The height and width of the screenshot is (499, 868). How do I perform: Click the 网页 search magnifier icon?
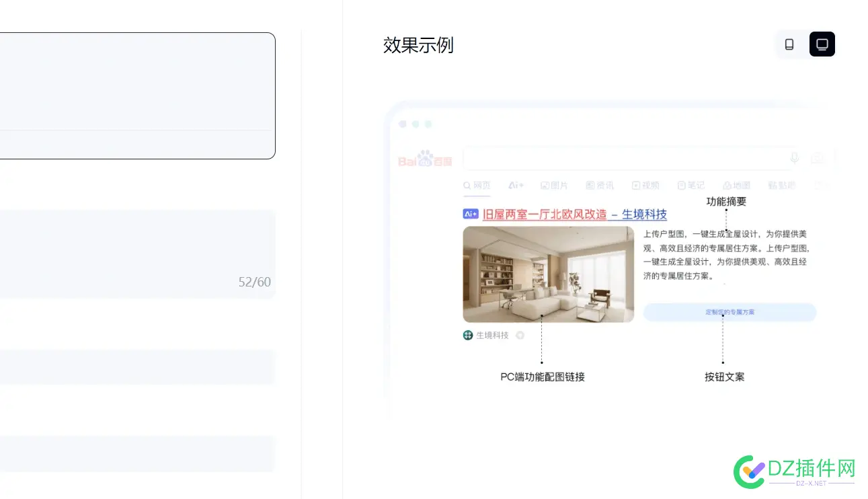(x=465, y=185)
